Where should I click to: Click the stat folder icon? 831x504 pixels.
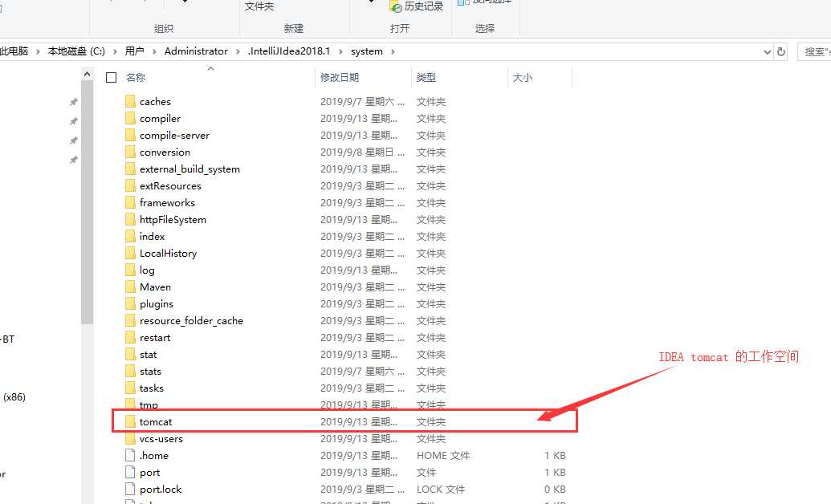tap(130, 355)
